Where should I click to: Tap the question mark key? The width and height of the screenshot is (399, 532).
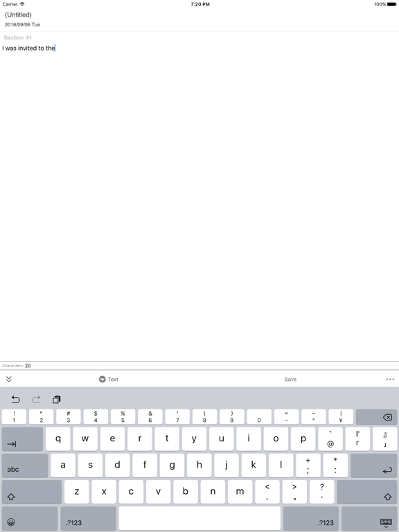tap(322, 492)
